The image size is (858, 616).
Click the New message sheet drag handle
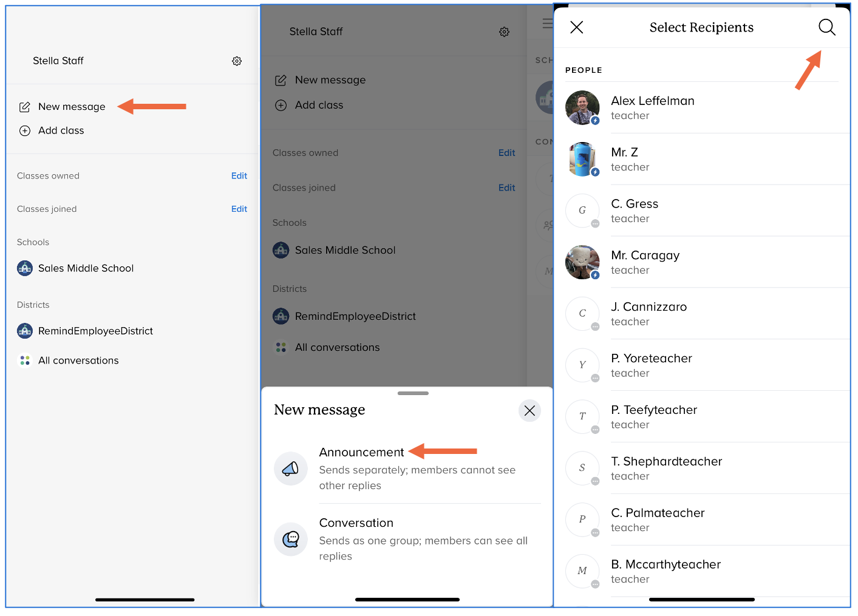pyautogui.click(x=413, y=393)
